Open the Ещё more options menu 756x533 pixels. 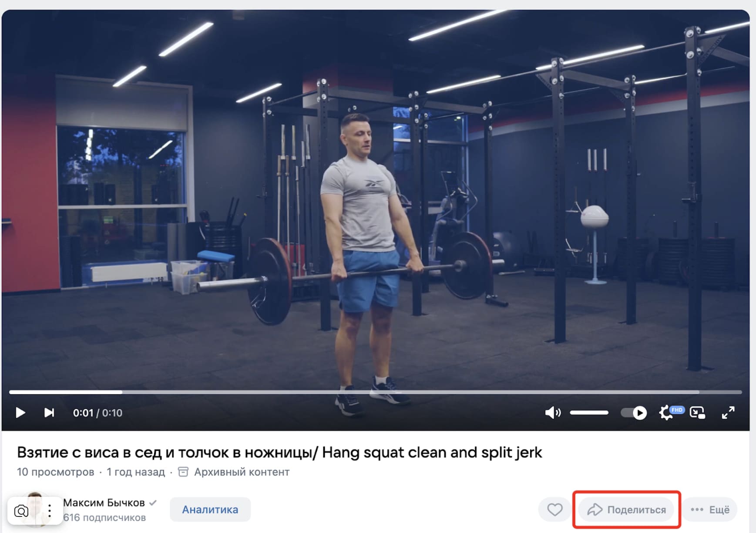709,509
